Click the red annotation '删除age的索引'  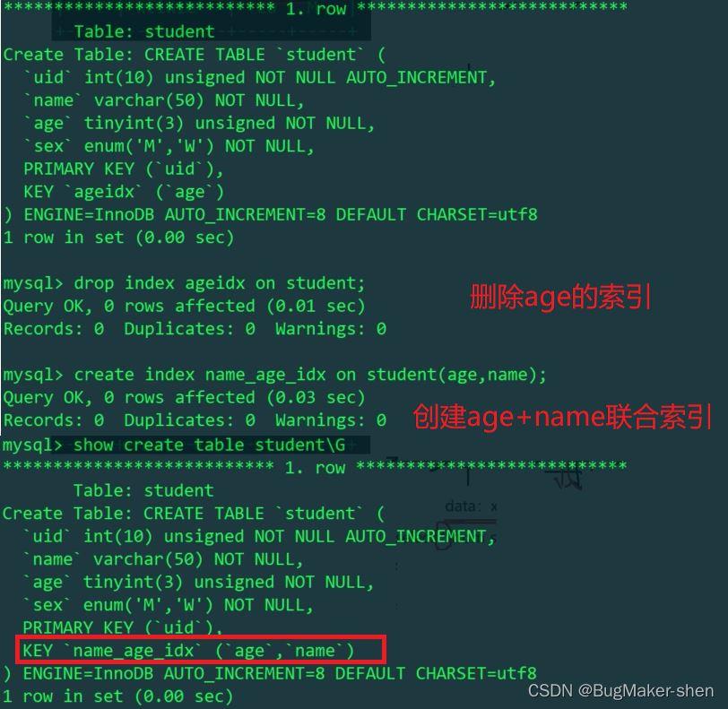[560, 297]
